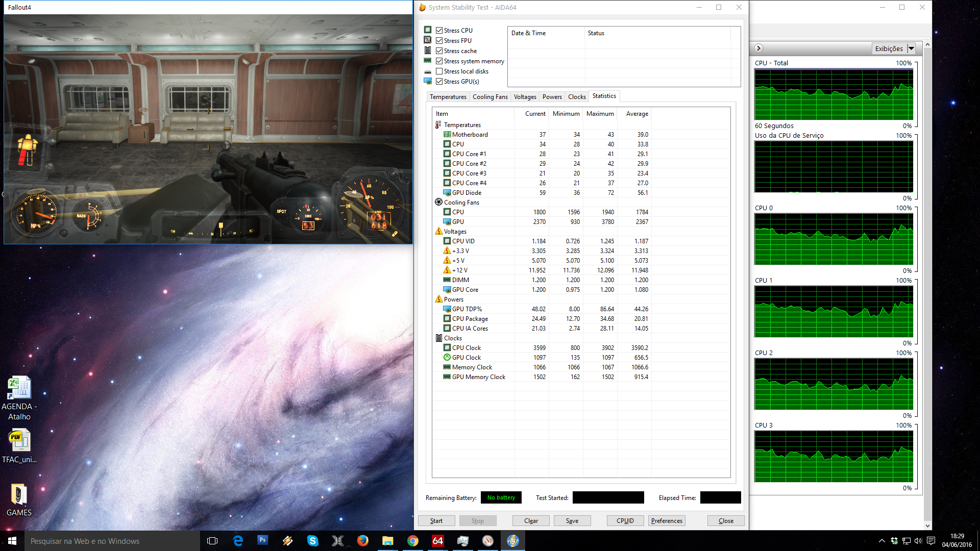Screen dimensions: 980x551
Task: Open the Windows Start menu
Action: click(12, 541)
